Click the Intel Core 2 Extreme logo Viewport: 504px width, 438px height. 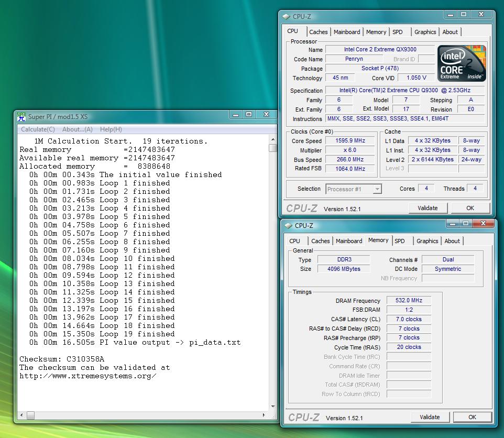coord(462,63)
